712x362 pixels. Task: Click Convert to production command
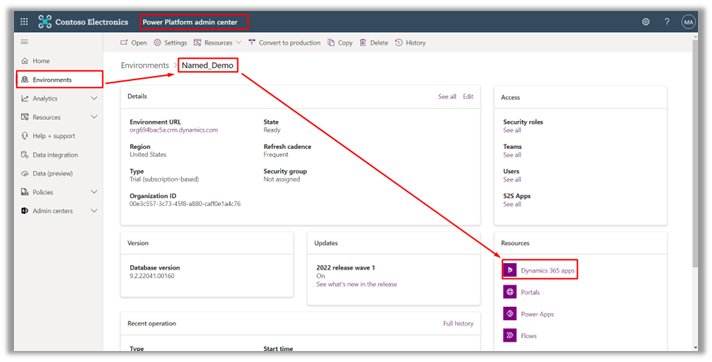pos(284,43)
